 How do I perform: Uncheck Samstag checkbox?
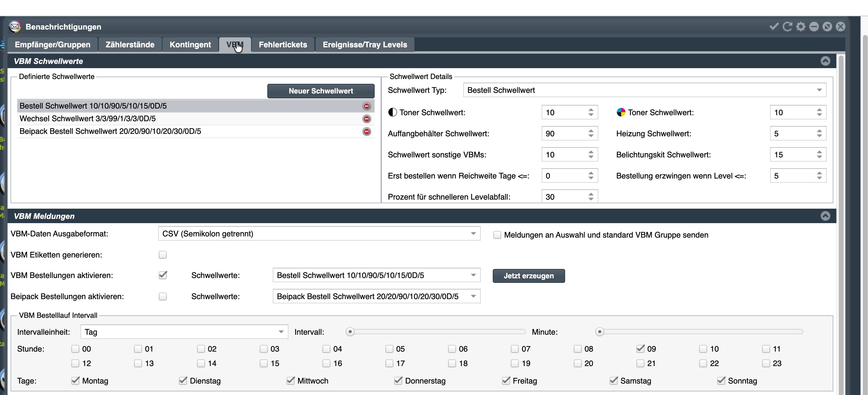(x=613, y=381)
